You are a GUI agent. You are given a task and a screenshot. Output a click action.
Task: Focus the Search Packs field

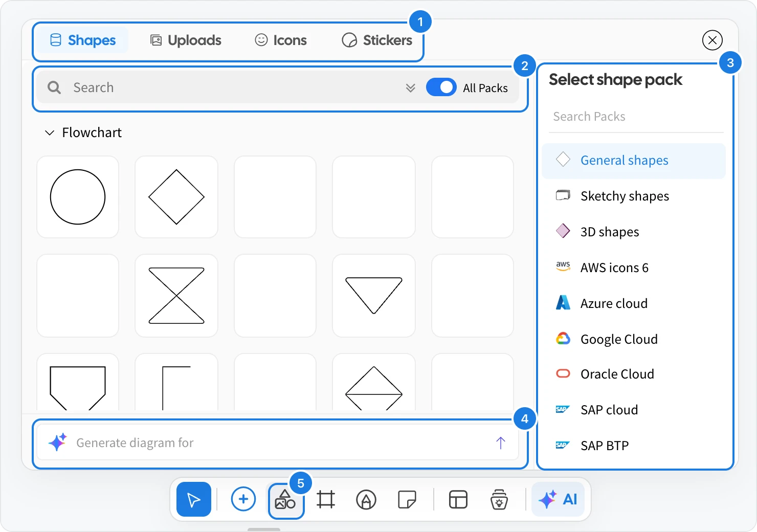coord(636,117)
